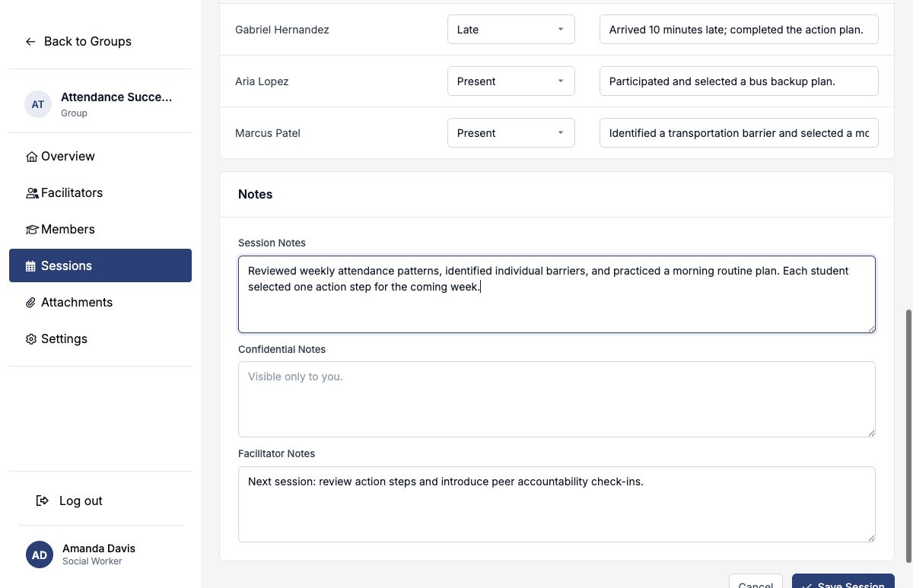Click the Facilitator Notes text area

tap(557, 504)
